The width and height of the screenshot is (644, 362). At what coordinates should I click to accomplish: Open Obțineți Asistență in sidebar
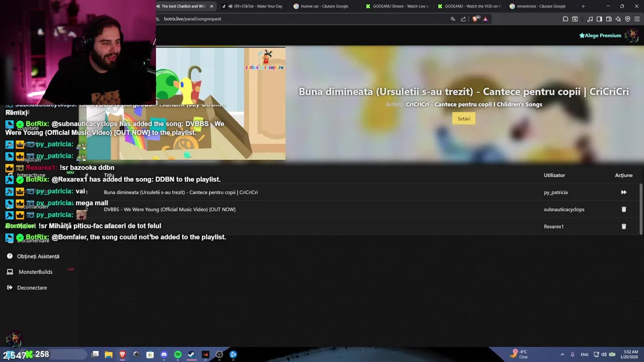coord(38,256)
